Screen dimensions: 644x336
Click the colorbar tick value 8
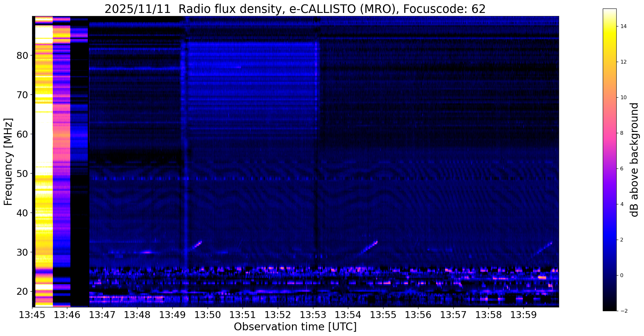[x=621, y=133]
